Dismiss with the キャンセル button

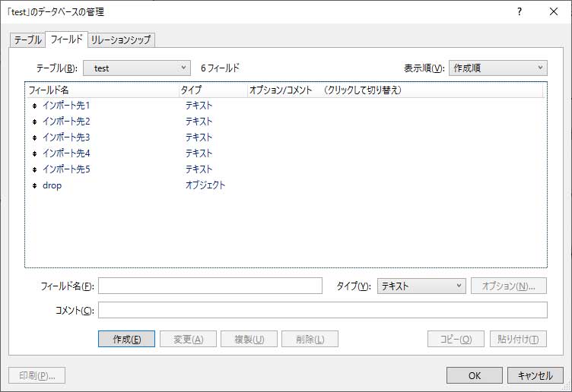pyautogui.click(x=535, y=375)
